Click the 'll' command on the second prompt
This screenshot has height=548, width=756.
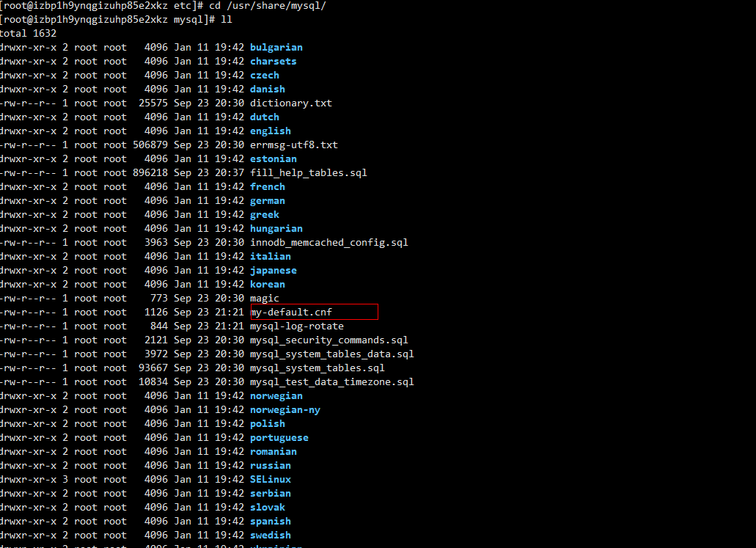point(226,20)
